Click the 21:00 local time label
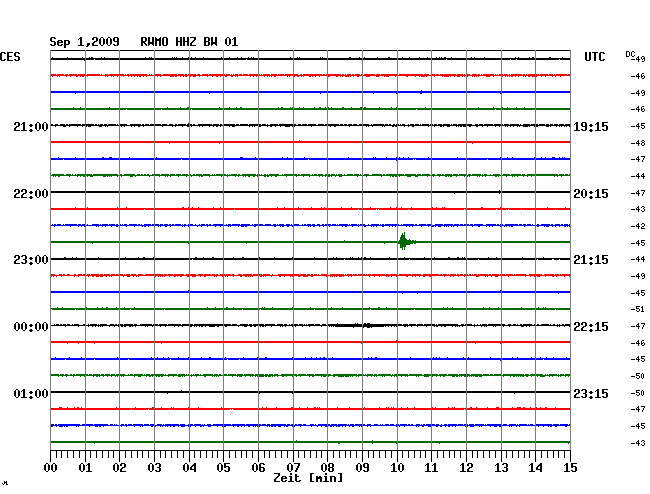Screen dimensions: 650x494 point(31,127)
